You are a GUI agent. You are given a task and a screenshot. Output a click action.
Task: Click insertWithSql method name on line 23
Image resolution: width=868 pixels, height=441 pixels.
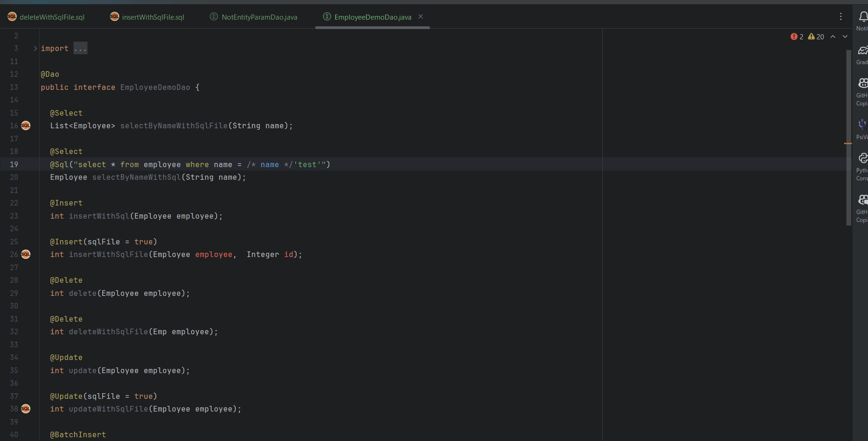coord(99,216)
